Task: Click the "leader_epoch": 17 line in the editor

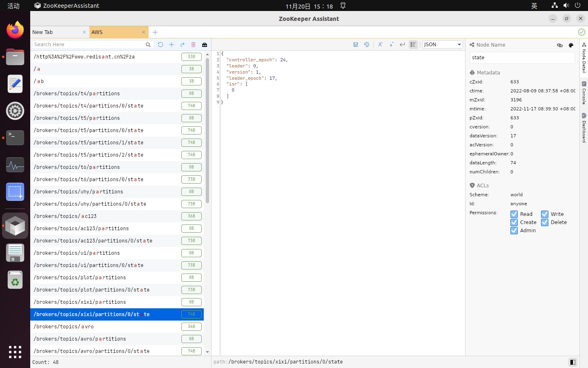Action: [x=252, y=78]
